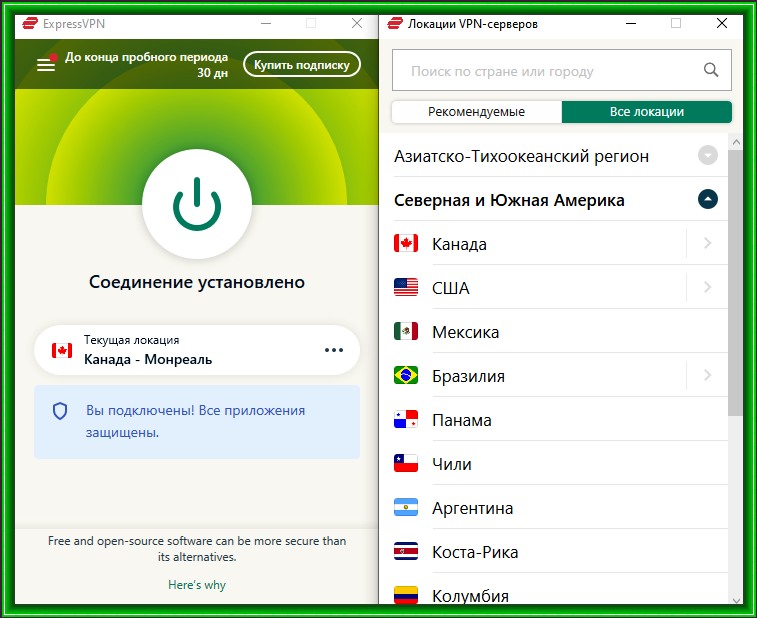
Task: Click the Costa Rica flag icon
Action: [x=406, y=551]
